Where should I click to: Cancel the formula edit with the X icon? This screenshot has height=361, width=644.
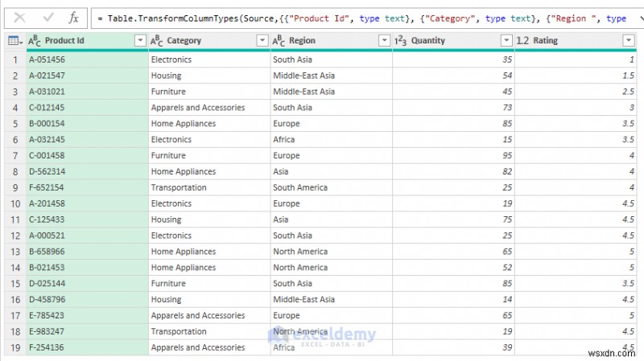[x=19, y=18]
